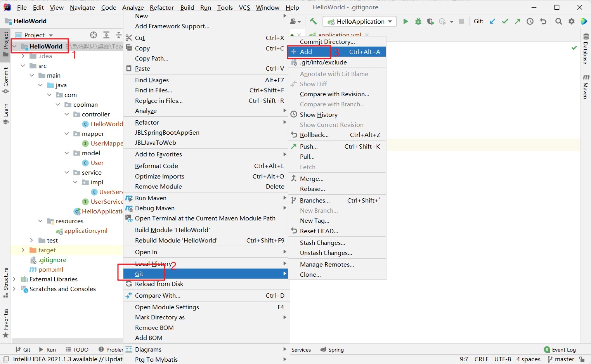591x364 pixels.
Task: Click the tool windows quick-access icon at bottom-left
Action: pyautogui.click(x=5, y=359)
